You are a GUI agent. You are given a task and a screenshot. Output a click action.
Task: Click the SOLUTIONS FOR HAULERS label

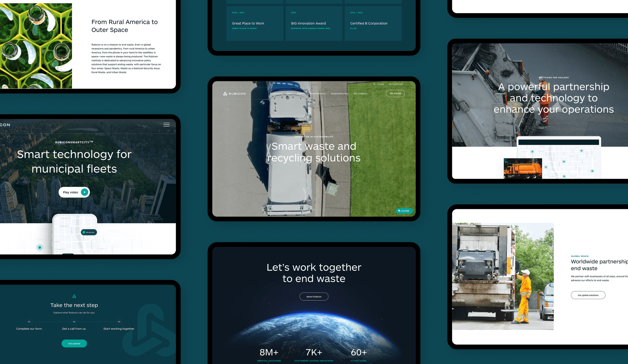pos(554,78)
